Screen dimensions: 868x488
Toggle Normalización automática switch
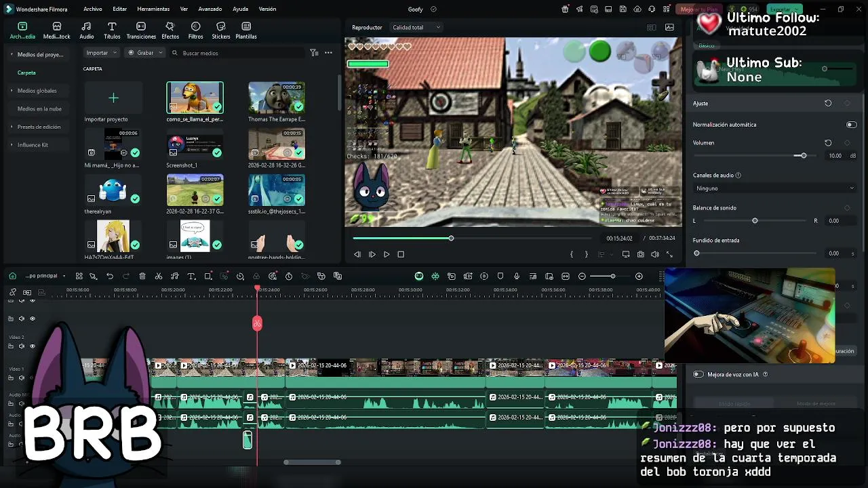tap(851, 125)
